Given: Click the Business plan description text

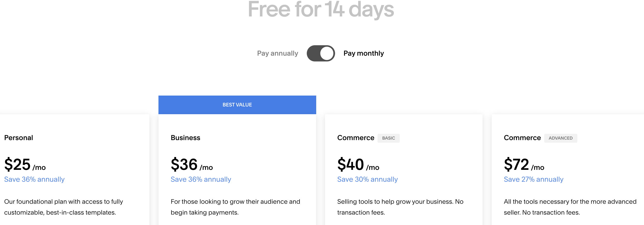Looking at the screenshot, I should [235, 207].
